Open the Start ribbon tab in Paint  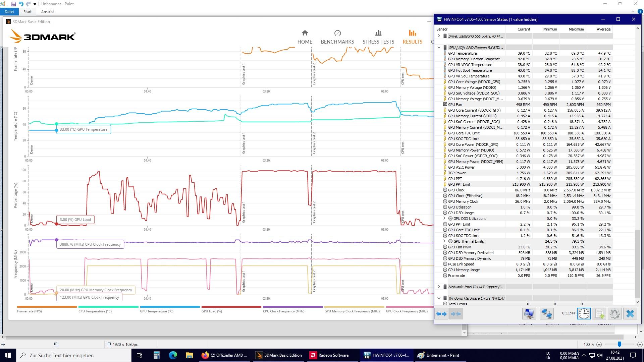click(x=28, y=12)
